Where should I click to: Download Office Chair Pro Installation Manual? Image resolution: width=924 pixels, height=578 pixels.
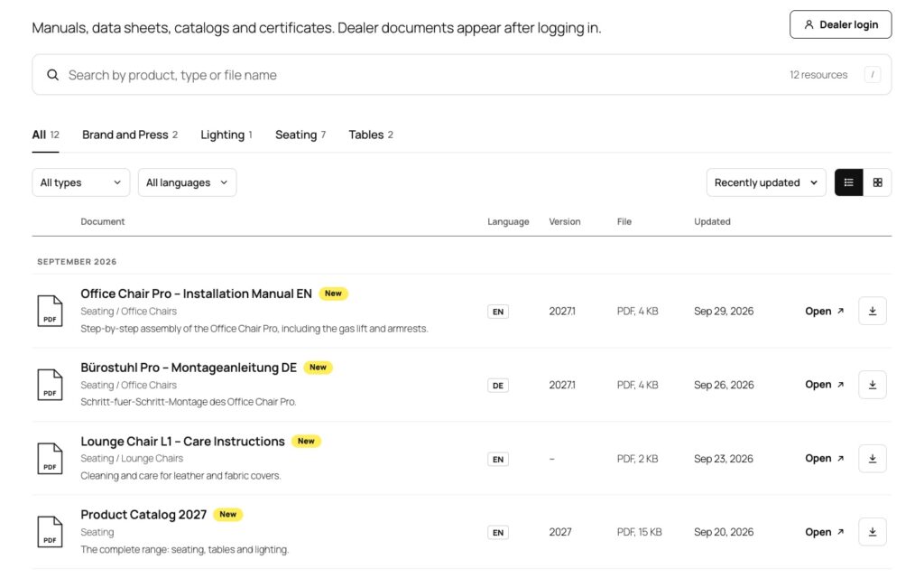tap(873, 311)
